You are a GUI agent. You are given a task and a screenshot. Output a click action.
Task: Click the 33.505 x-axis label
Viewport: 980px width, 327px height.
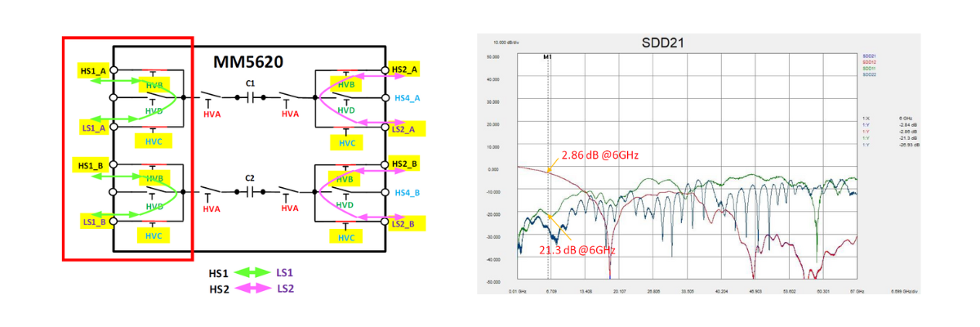click(687, 291)
